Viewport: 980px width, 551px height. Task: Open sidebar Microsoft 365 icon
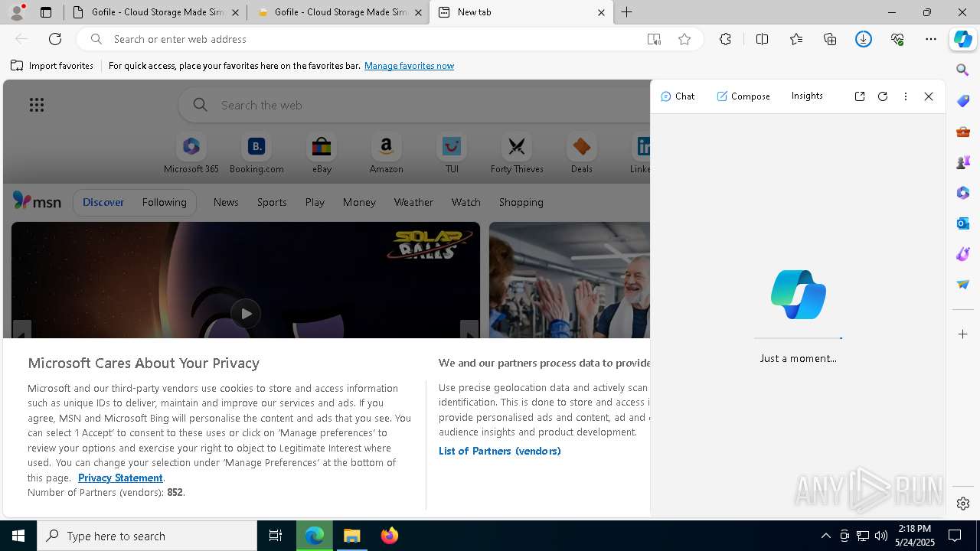[963, 193]
